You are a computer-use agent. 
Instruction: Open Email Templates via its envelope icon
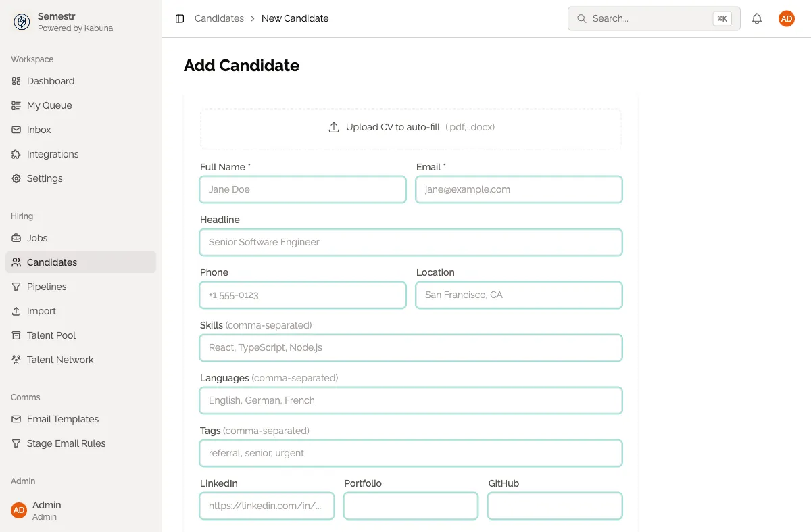click(x=16, y=419)
